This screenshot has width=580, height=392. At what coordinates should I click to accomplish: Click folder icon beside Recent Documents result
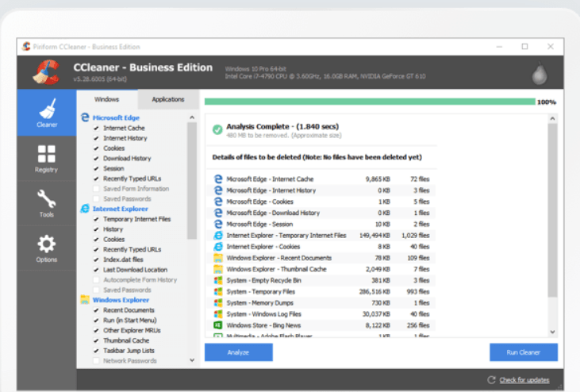click(218, 258)
